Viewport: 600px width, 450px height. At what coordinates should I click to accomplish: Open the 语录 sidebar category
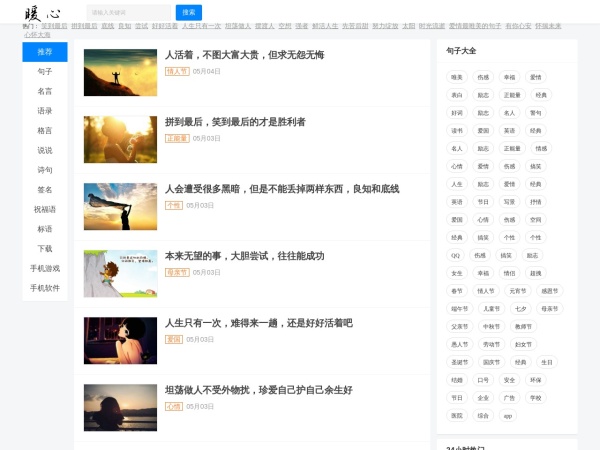(x=45, y=111)
